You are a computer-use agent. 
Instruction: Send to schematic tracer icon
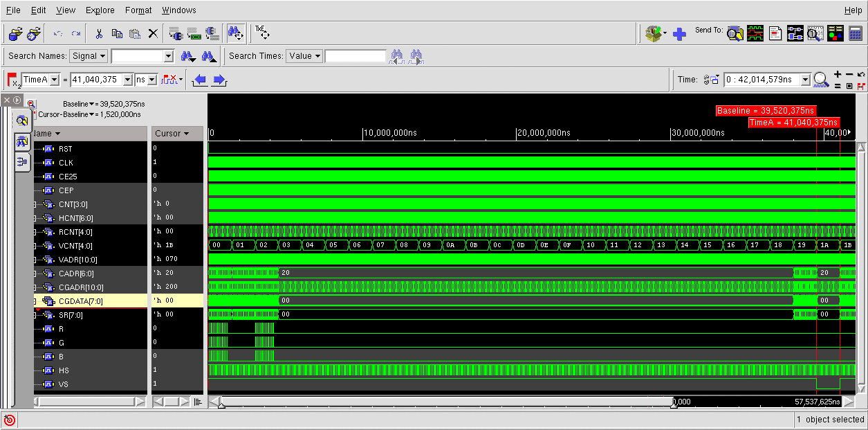pos(795,33)
